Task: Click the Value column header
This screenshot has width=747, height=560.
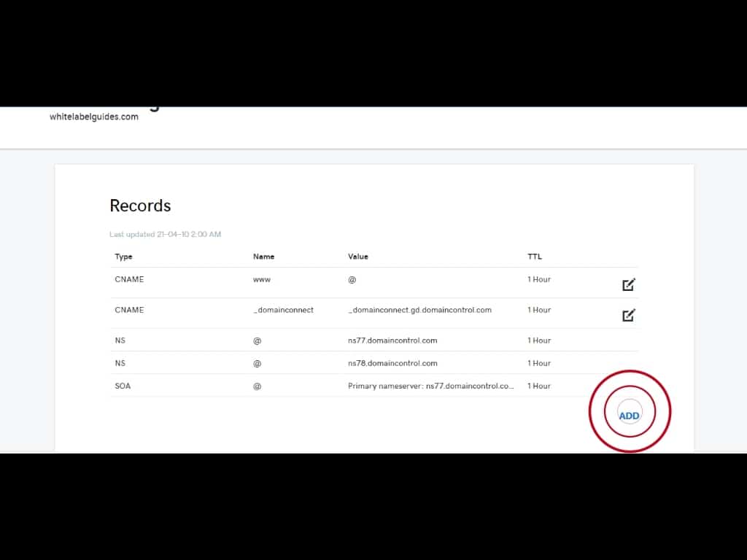Action: tap(358, 257)
